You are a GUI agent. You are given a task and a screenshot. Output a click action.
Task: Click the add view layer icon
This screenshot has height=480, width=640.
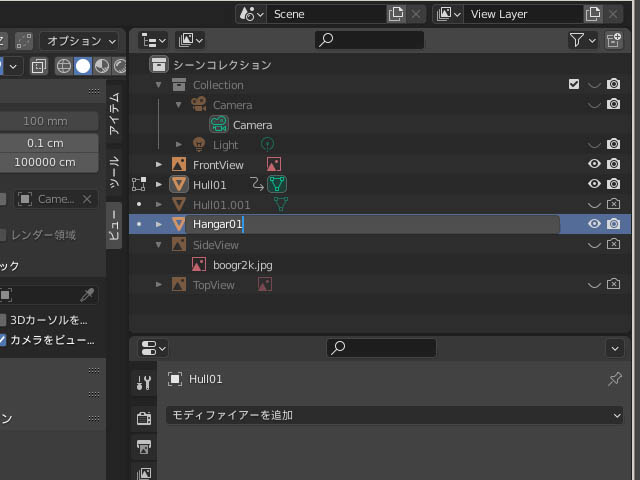pos(593,14)
